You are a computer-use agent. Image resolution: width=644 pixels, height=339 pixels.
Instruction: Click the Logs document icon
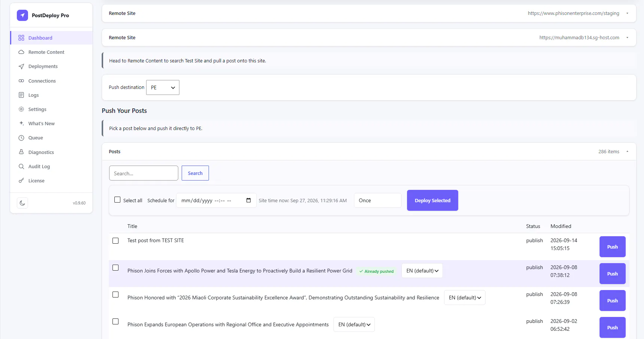[21, 95]
